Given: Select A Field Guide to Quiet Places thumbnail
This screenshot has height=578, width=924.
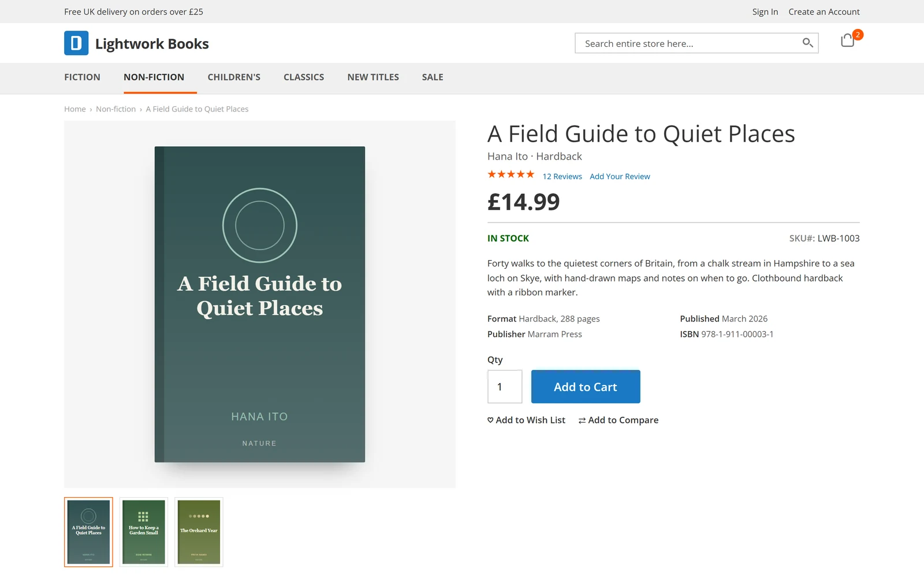Looking at the screenshot, I should coord(88,532).
